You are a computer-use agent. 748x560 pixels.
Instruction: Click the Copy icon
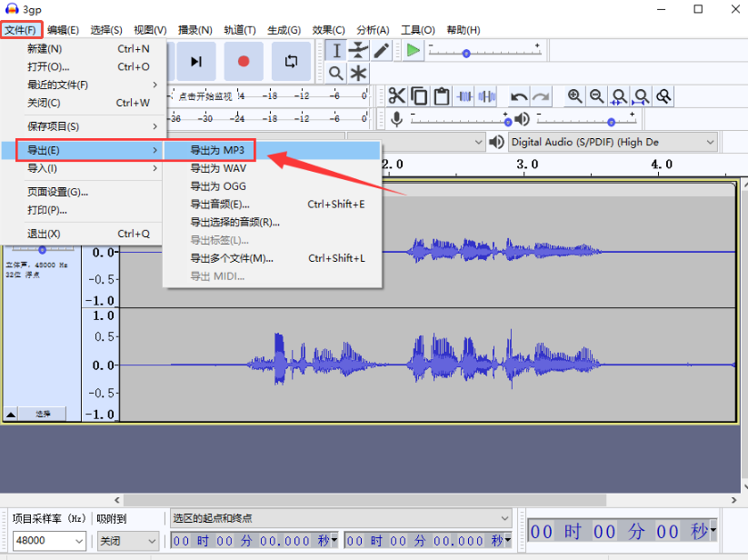419,96
